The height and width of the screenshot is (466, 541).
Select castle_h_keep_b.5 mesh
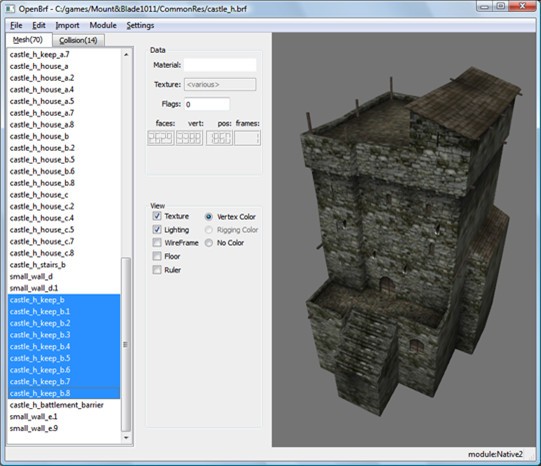[x=64, y=358]
